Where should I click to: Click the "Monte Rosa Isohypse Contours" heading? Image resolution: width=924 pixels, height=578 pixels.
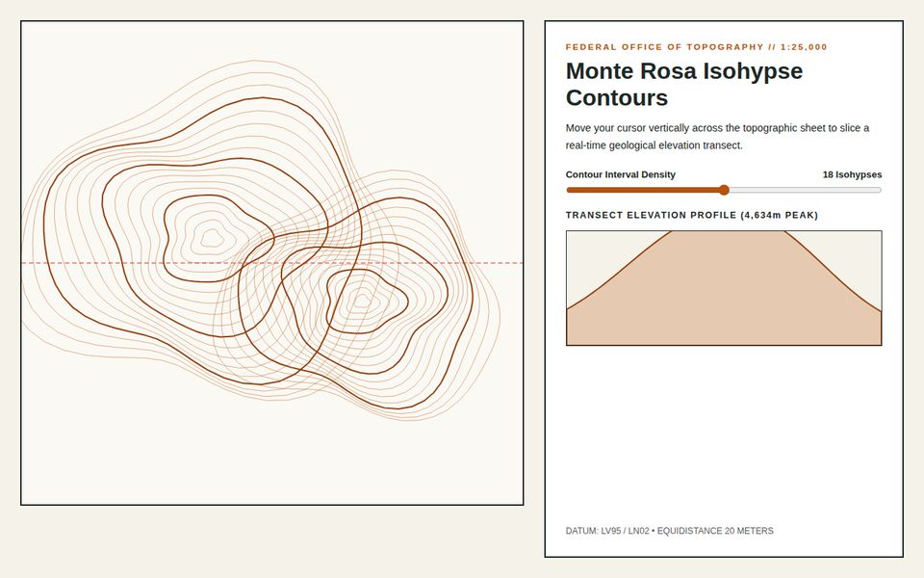click(684, 84)
